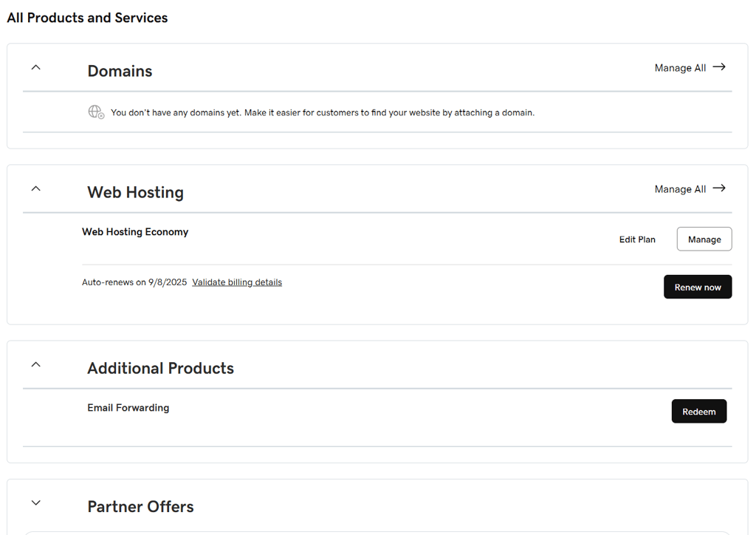Click the Renew now button
The image size is (756, 535).
tap(697, 287)
